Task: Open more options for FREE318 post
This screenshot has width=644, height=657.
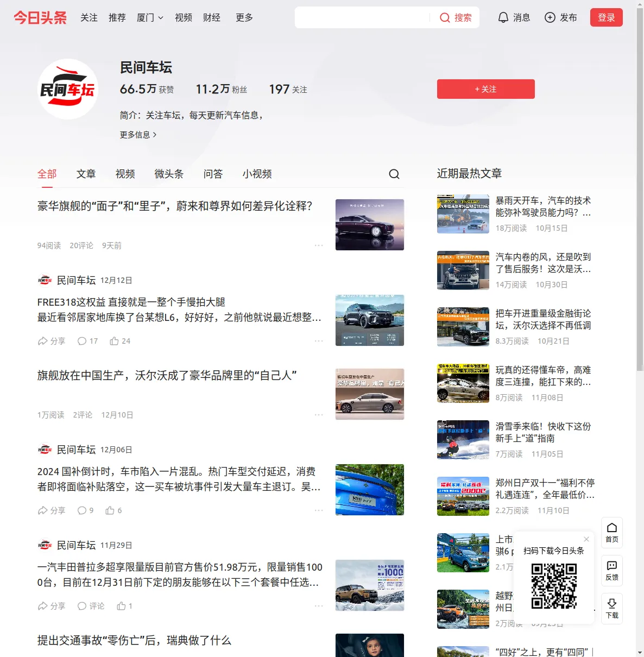Action: (319, 341)
